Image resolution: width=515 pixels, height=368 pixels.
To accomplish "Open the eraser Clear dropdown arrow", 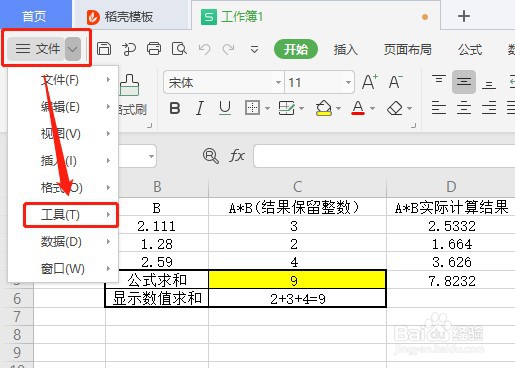I will 410,108.
